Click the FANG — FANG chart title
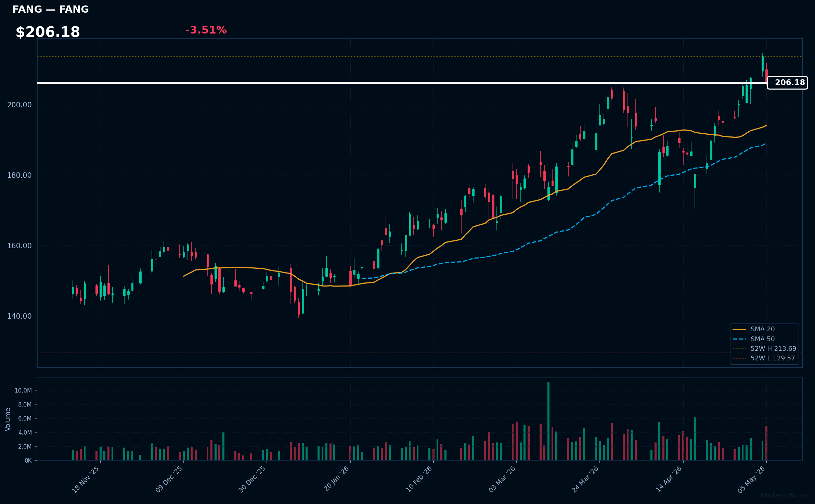Viewport: 815px width, 504px height. click(x=51, y=10)
